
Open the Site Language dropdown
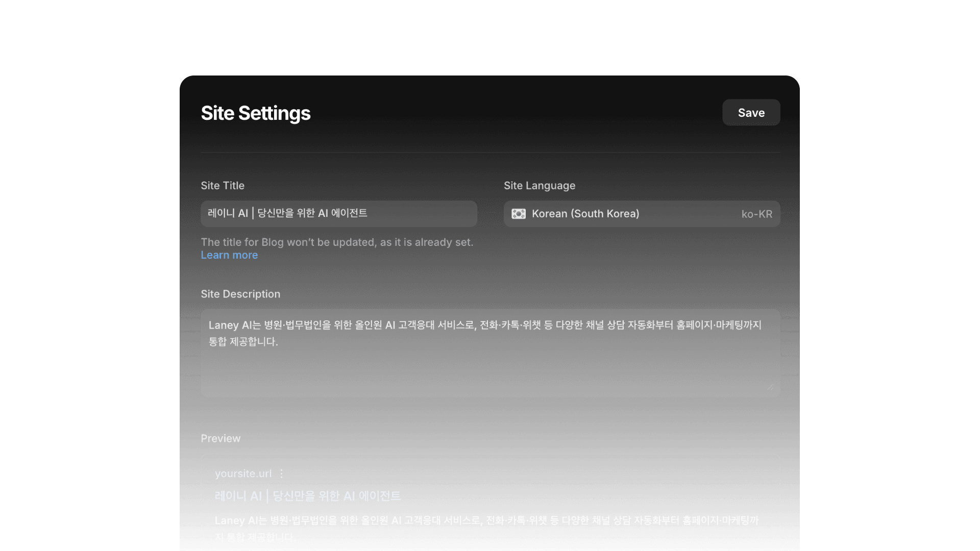(x=642, y=214)
